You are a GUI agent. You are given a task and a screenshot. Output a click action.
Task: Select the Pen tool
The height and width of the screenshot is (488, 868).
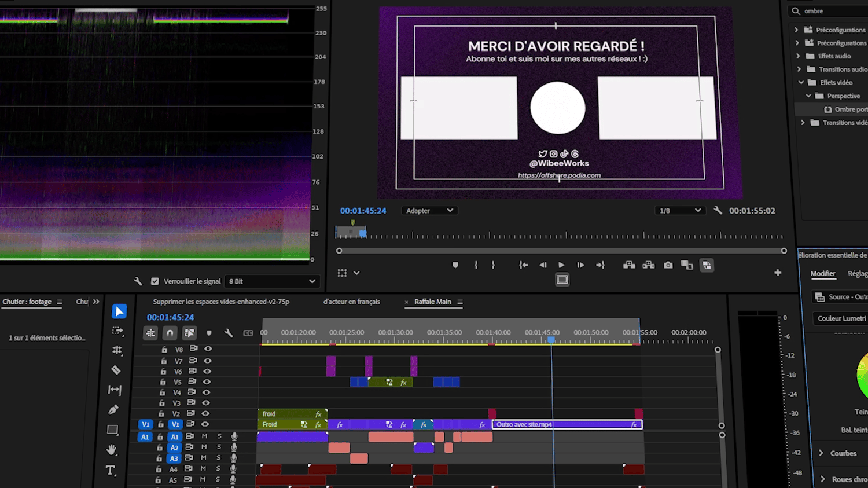113,410
